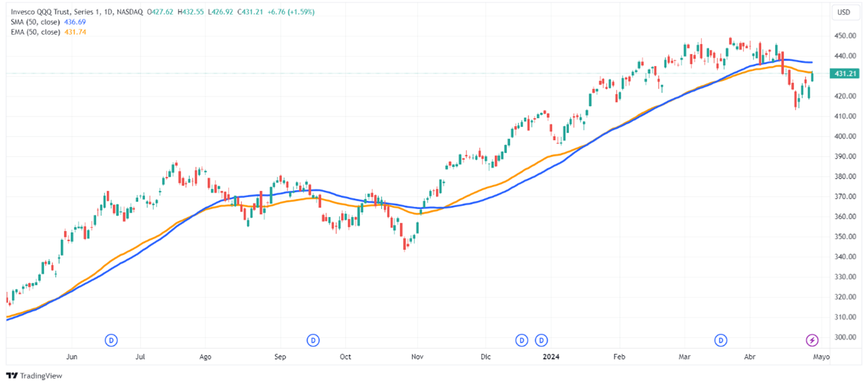Click the 310.00 price axis label
This screenshot has width=868, height=386.
click(845, 317)
